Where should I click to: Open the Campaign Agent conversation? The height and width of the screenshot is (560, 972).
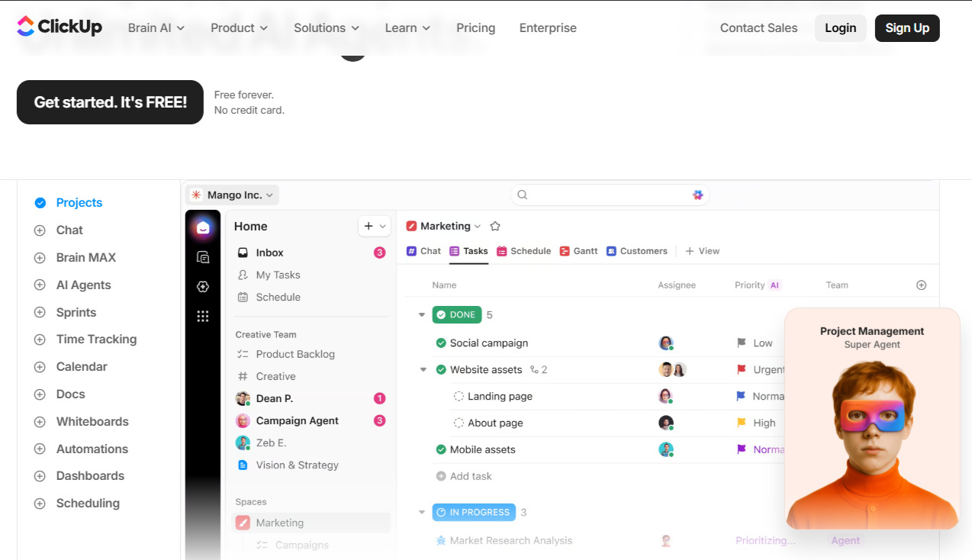coord(311,420)
